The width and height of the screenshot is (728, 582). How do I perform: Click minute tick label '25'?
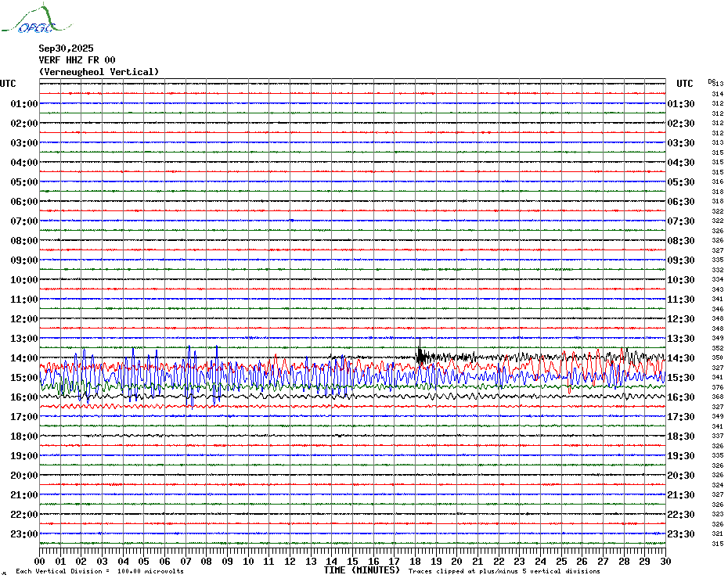click(561, 562)
